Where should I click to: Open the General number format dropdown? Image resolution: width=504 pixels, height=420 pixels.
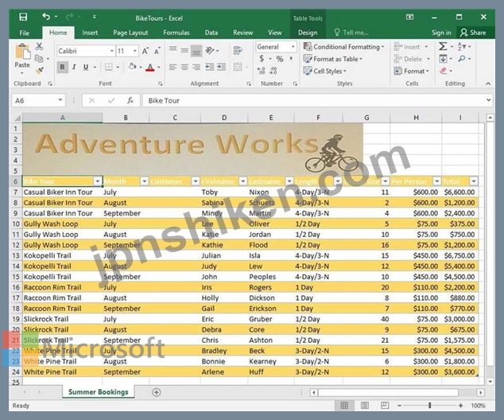click(x=293, y=47)
